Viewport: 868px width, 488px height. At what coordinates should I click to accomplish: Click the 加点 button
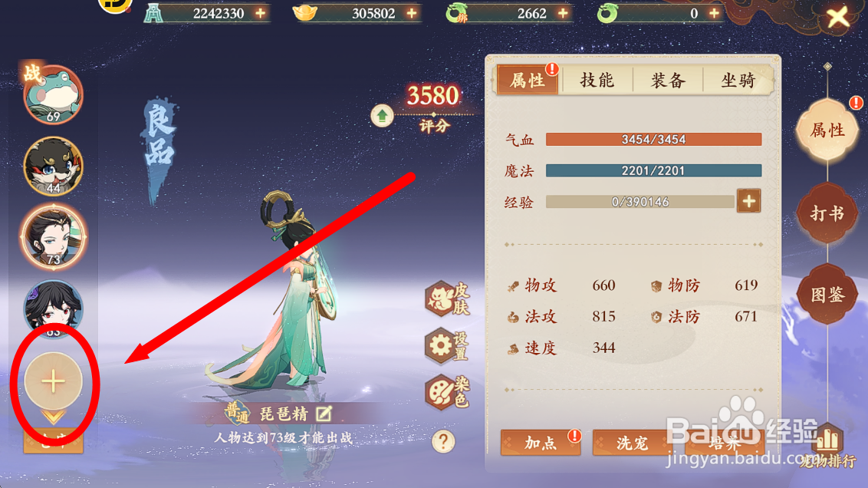tap(541, 443)
